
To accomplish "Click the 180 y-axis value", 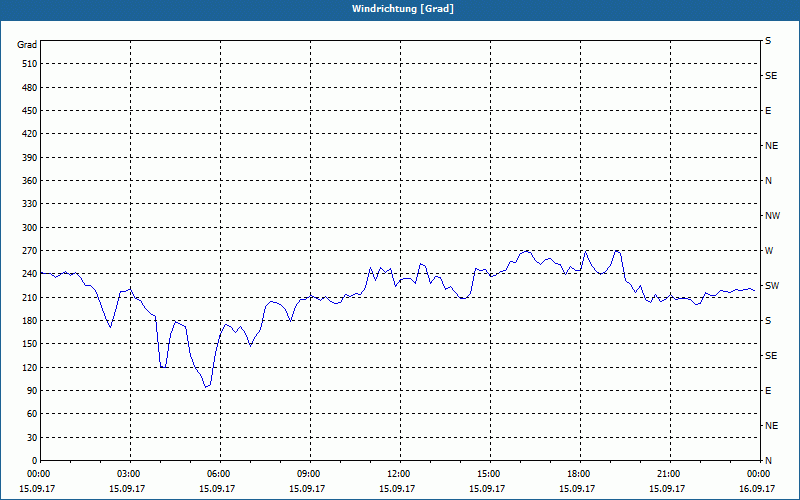I will [30, 321].
